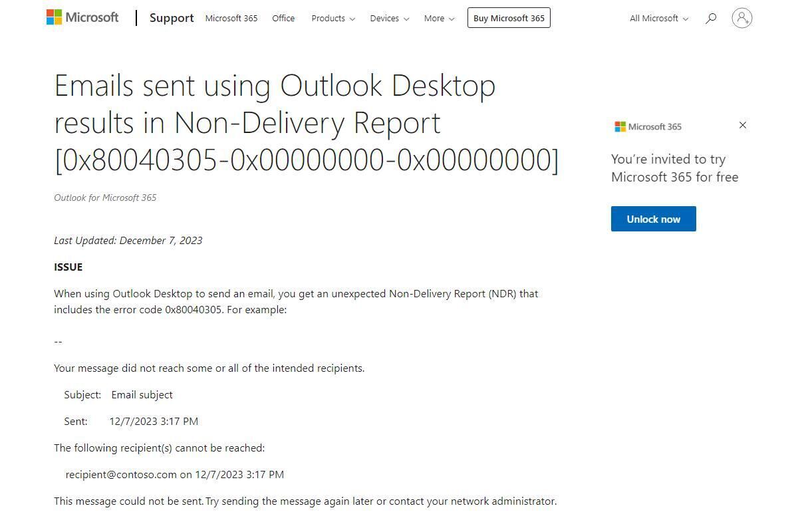The height and width of the screenshot is (532, 798).
Task: Close the Microsoft 365 promo panel
Action: (x=743, y=125)
